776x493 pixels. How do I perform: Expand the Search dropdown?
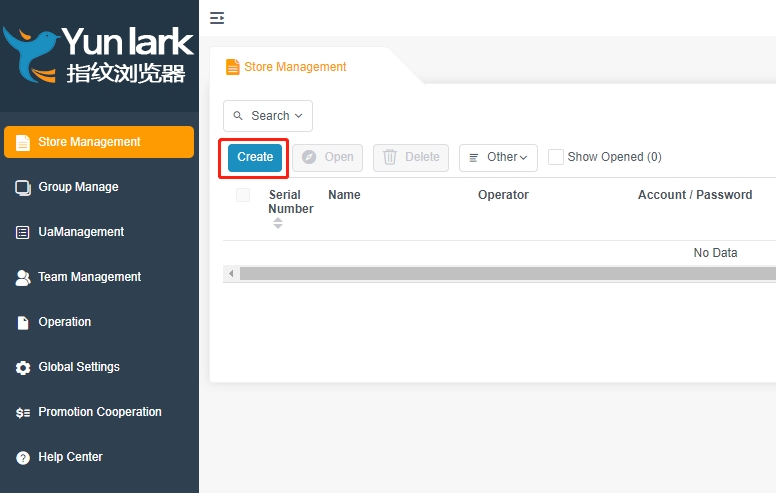point(268,116)
